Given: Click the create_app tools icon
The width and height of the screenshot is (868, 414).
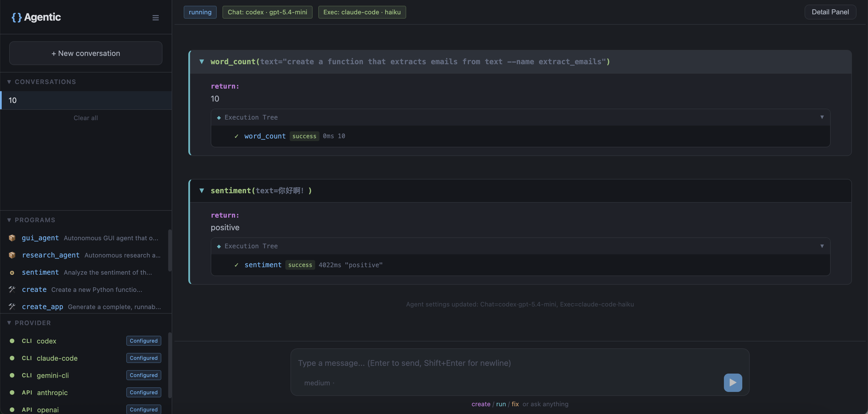Looking at the screenshot, I should [12, 306].
